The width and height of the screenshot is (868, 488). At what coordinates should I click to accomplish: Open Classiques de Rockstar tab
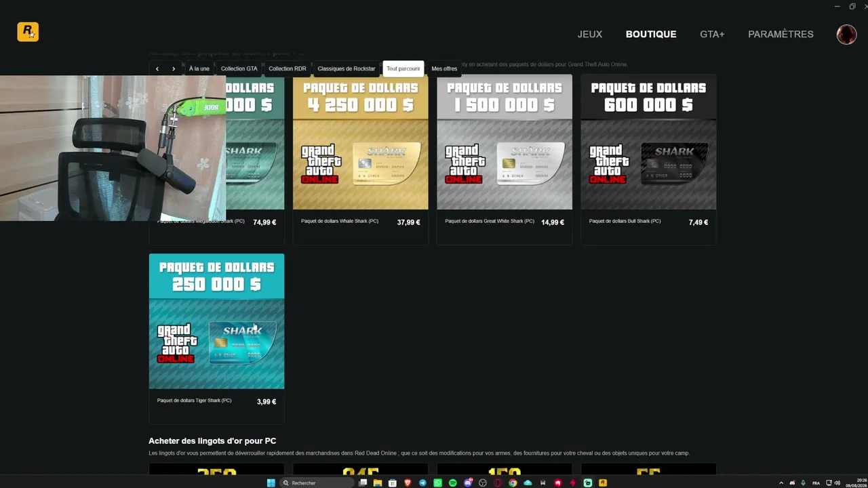[x=347, y=68]
